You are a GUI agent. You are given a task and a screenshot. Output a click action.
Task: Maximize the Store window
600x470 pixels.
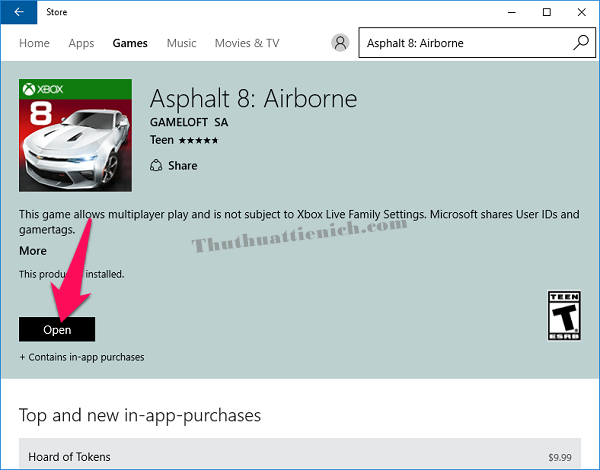(546, 13)
